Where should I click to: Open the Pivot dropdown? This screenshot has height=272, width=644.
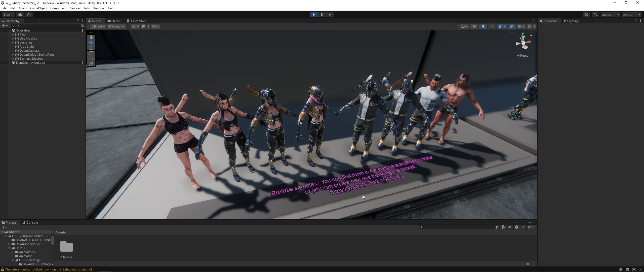[98, 26]
